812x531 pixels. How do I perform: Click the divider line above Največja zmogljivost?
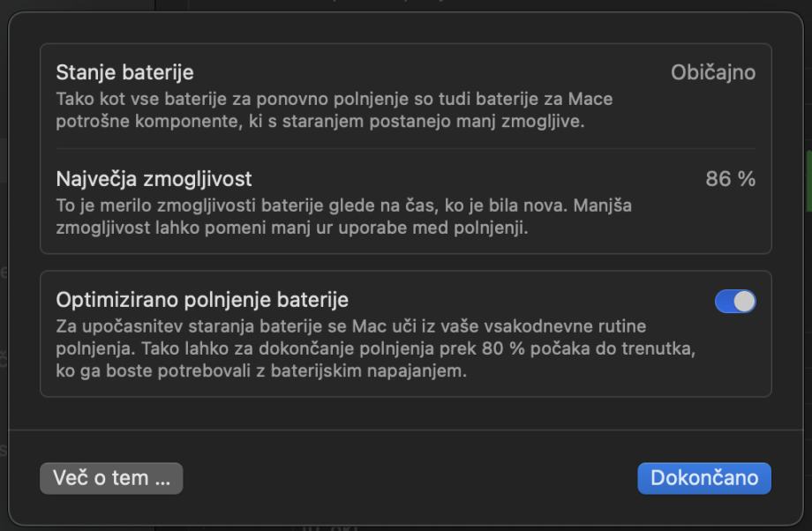coord(405,149)
